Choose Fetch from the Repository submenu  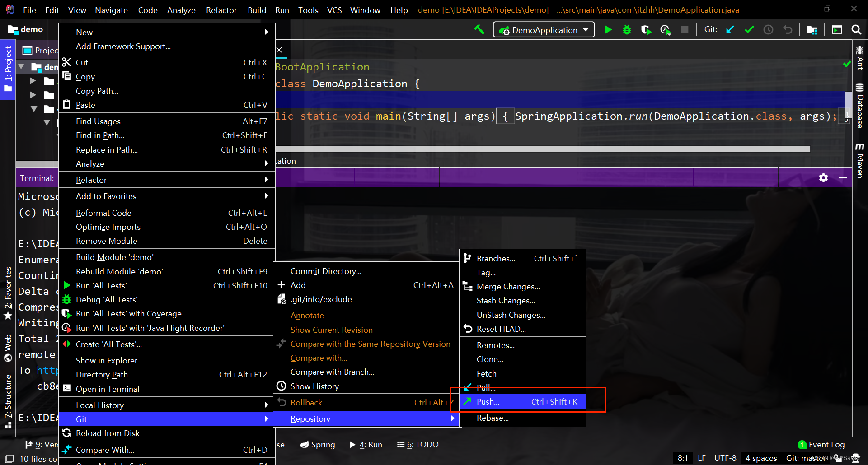(x=522, y=374)
